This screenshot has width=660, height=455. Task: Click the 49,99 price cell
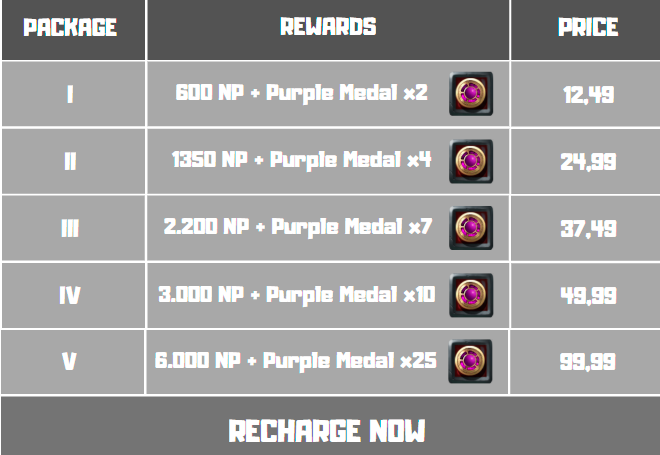(x=587, y=296)
